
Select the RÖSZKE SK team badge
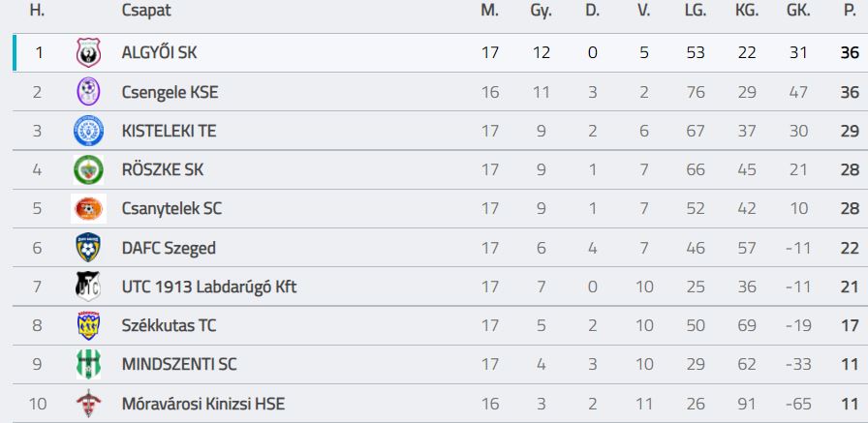pos(88,169)
